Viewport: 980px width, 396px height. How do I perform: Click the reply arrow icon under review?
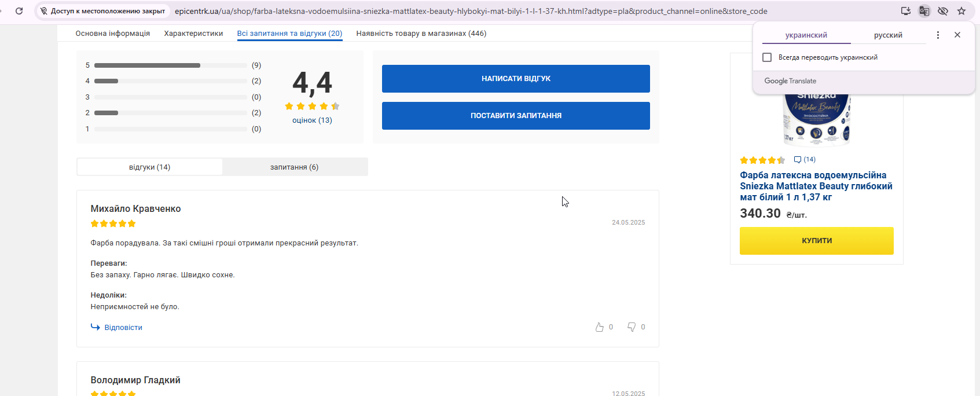[96, 327]
